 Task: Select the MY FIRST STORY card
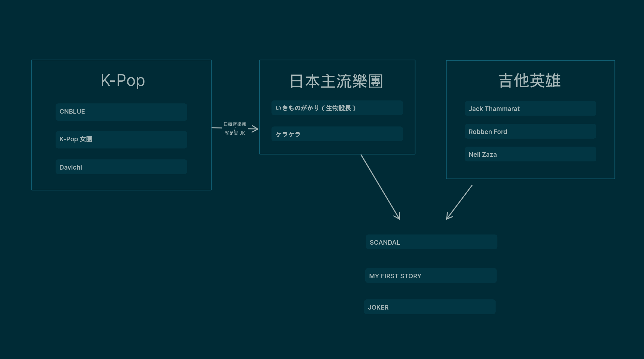(x=431, y=275)
